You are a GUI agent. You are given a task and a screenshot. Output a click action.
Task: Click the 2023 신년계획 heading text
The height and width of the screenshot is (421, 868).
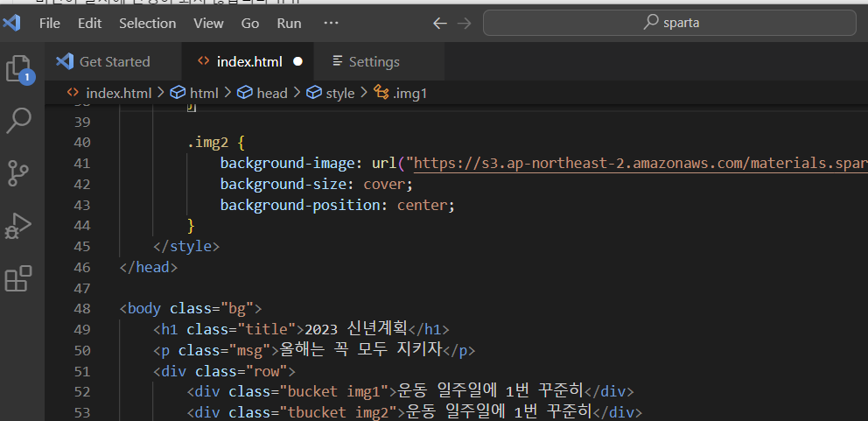pyautogui.click(x=356, y=329)
